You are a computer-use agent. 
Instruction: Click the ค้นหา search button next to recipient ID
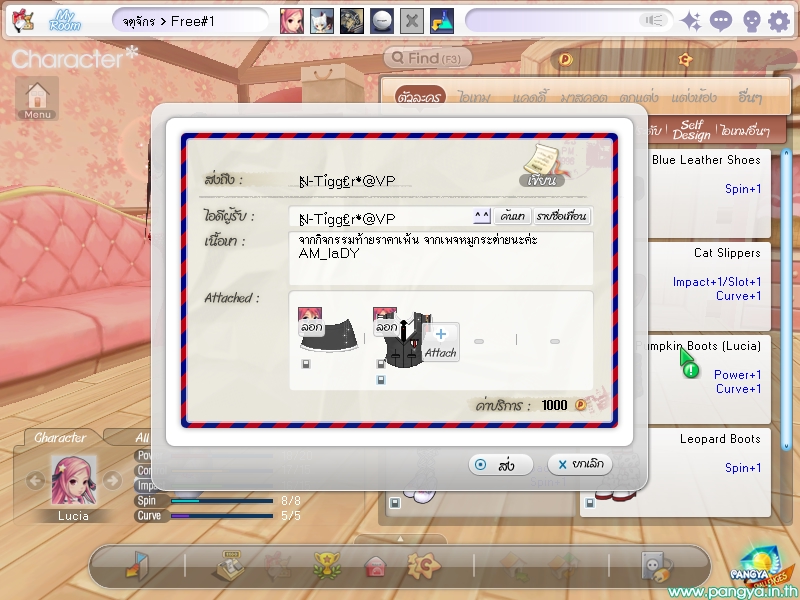click(513, 216)
